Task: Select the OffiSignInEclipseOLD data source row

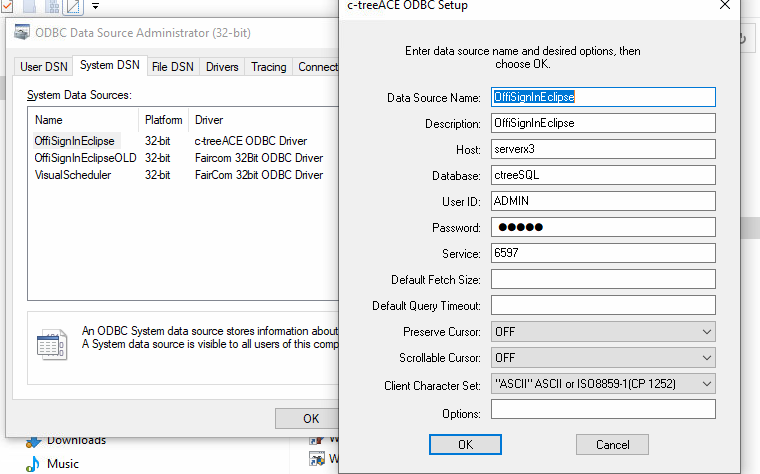Action: (184, 158)
